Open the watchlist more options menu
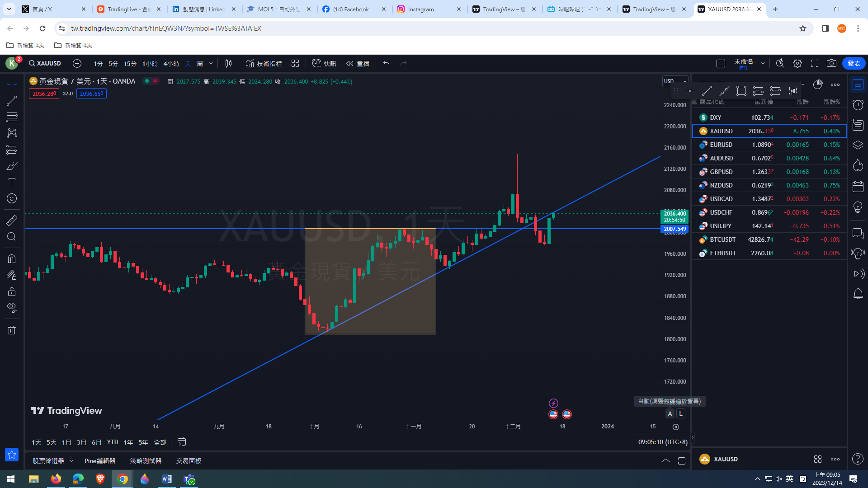 tap(835, 85)
